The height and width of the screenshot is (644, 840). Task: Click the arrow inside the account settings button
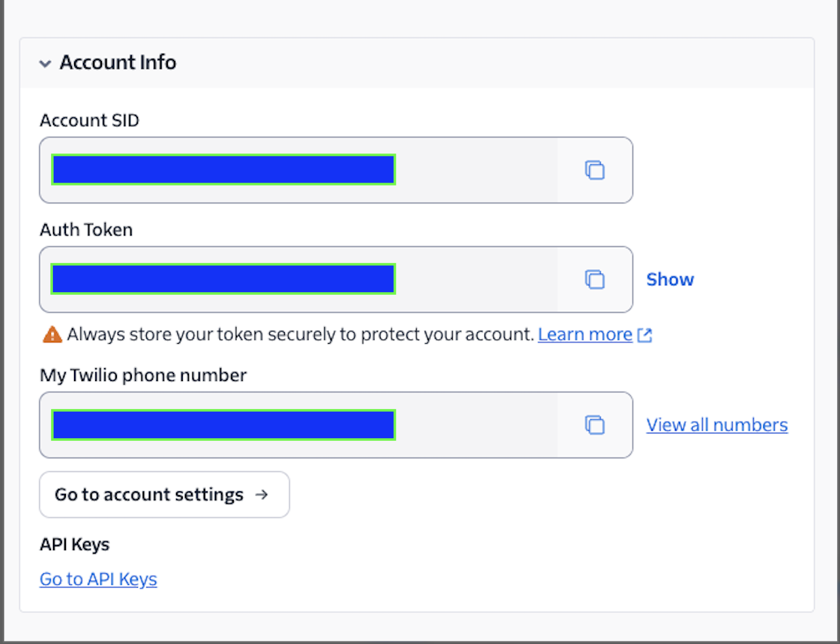pos(261,495)
